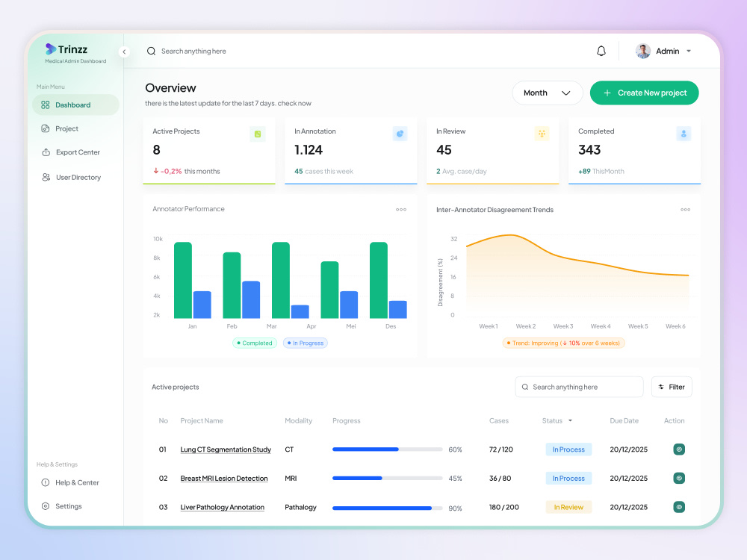The height and width of the screenshot is (560, 747).
Task: Click the In Review card icon
Action: coord(542,134)
